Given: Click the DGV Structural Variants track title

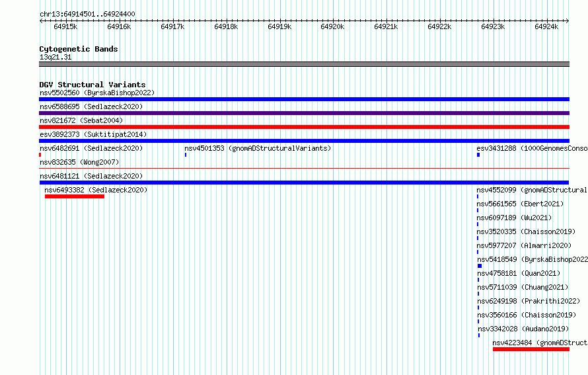Looking at the screenshot, I should tap(92, 85).
